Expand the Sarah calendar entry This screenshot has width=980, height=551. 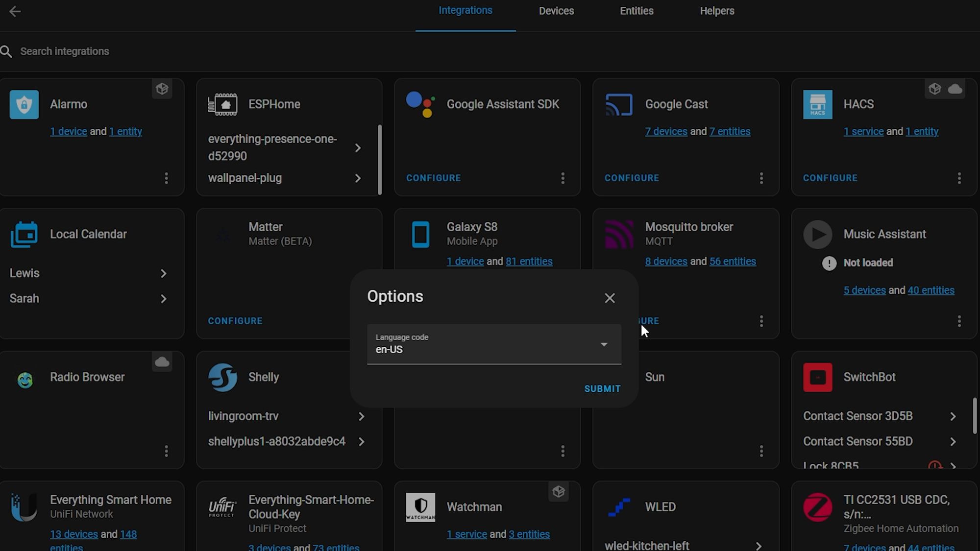(164, 298)
